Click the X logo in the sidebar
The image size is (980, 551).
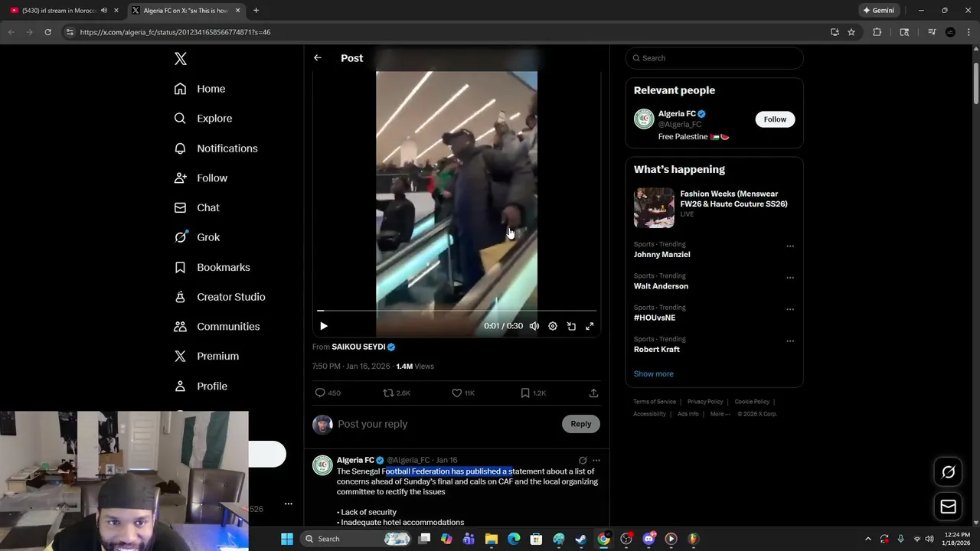[180, 59]
